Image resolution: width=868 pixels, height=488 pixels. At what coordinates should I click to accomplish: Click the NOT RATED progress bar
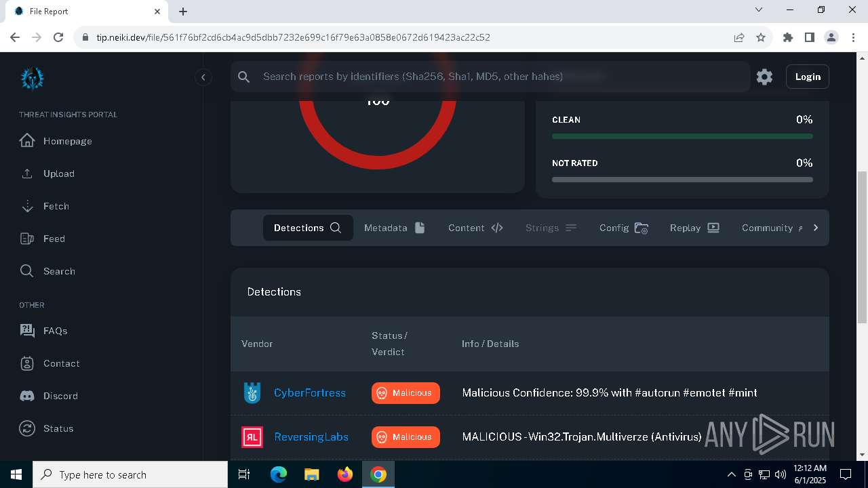coord(682,180)
